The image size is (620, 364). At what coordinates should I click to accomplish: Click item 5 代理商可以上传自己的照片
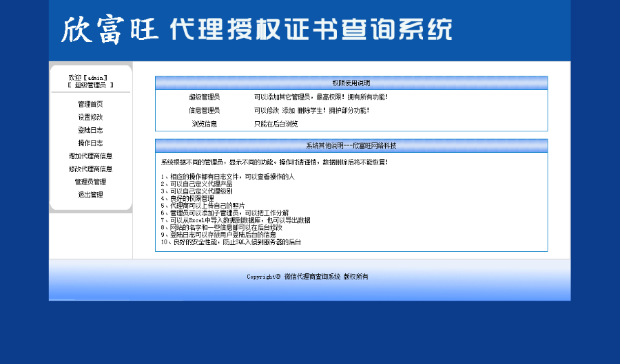click(x=203, y=206)
